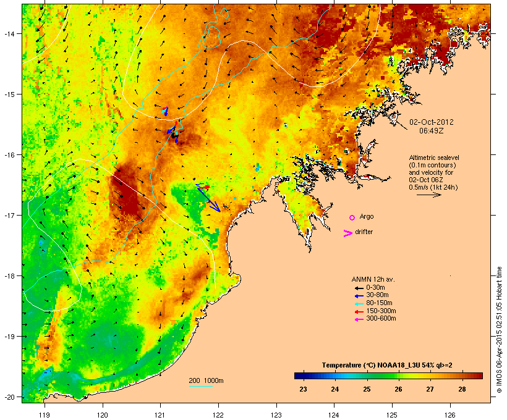Click the red 150-300m legend arrow
The height and width of the screenshot is (420, 507).
pos(359,311)
